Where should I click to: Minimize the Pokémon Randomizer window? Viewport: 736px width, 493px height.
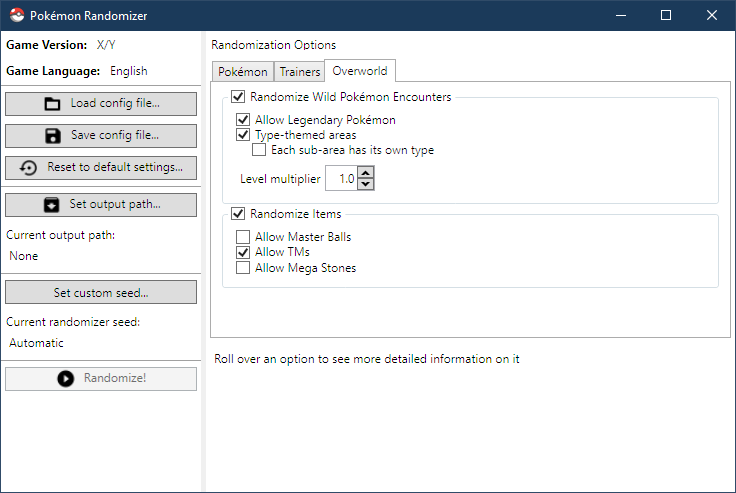pos(621,16)
